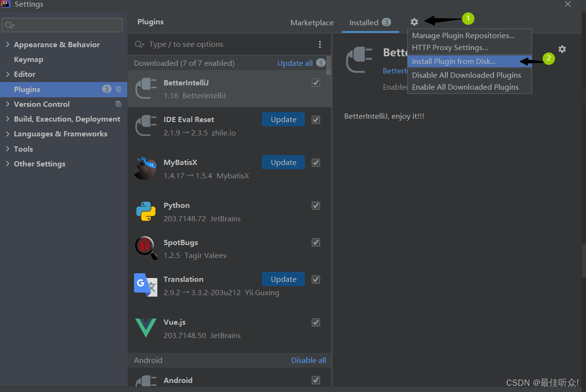586x392 pixels.
Task: Click Disable all for Android section
Action: click(308, 360)
